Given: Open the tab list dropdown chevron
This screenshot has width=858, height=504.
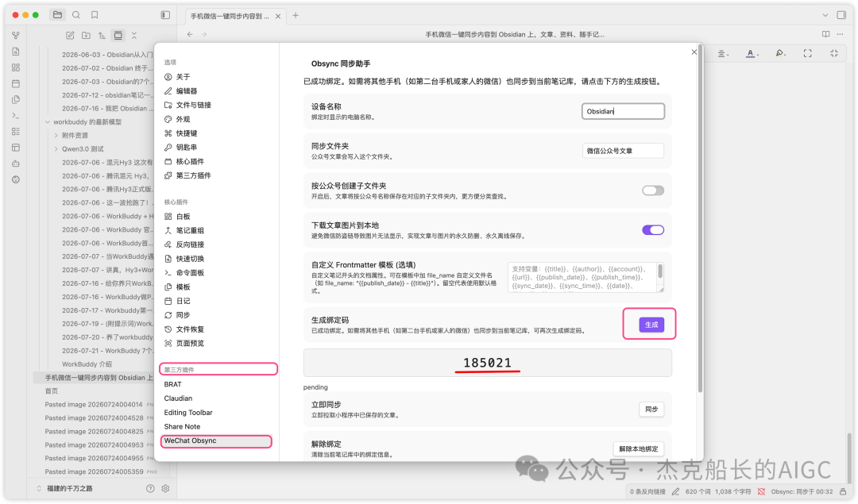Looking at the screenshot, I should pos(825,15).
